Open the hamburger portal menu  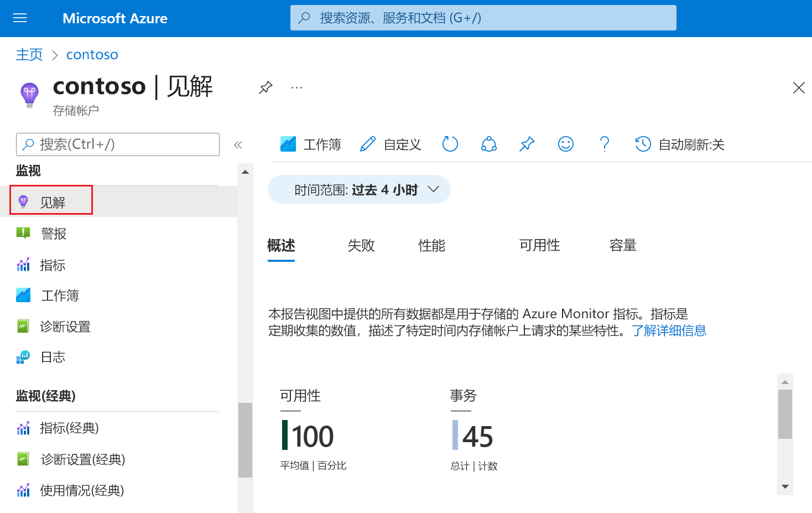pyautogui.click(x=20, y=18)
